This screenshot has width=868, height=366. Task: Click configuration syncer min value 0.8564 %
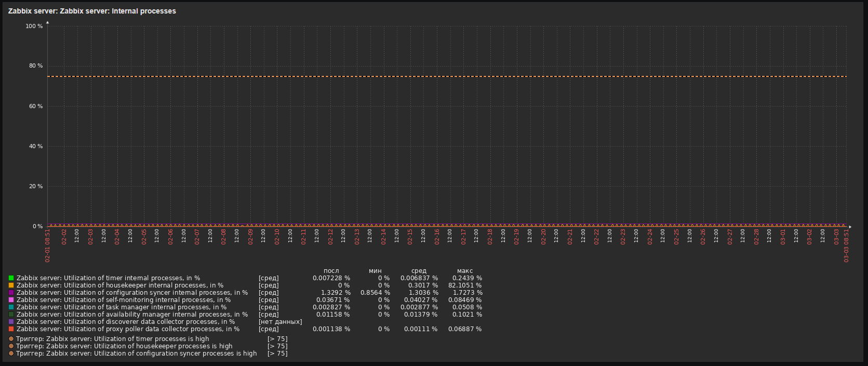pyautogui.click(x=375, y=293)
